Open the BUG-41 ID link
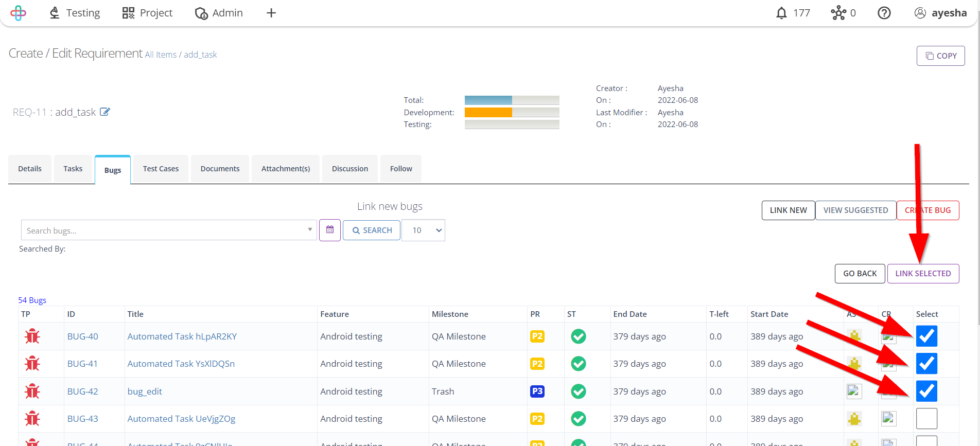This screenshot has height=446, width=980. point(82,363)
